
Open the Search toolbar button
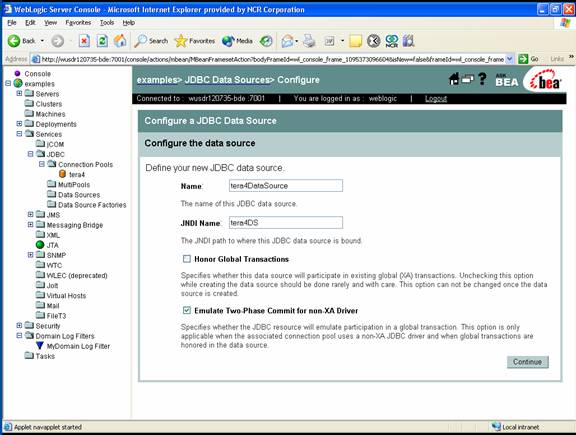pyautogui.click(x=151, y=41)
